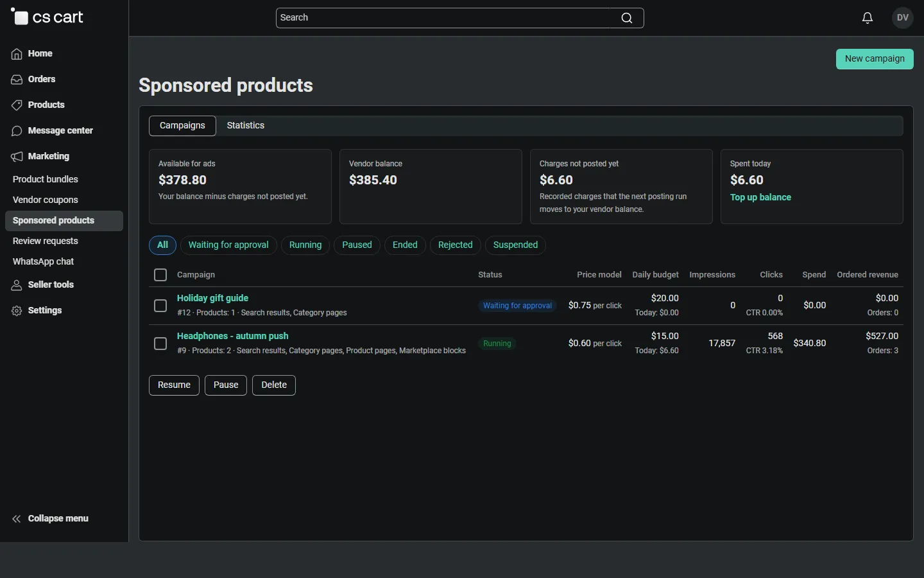Click the Collapse menu chevrons icon
924x578 pixels.
click(17, 519)
